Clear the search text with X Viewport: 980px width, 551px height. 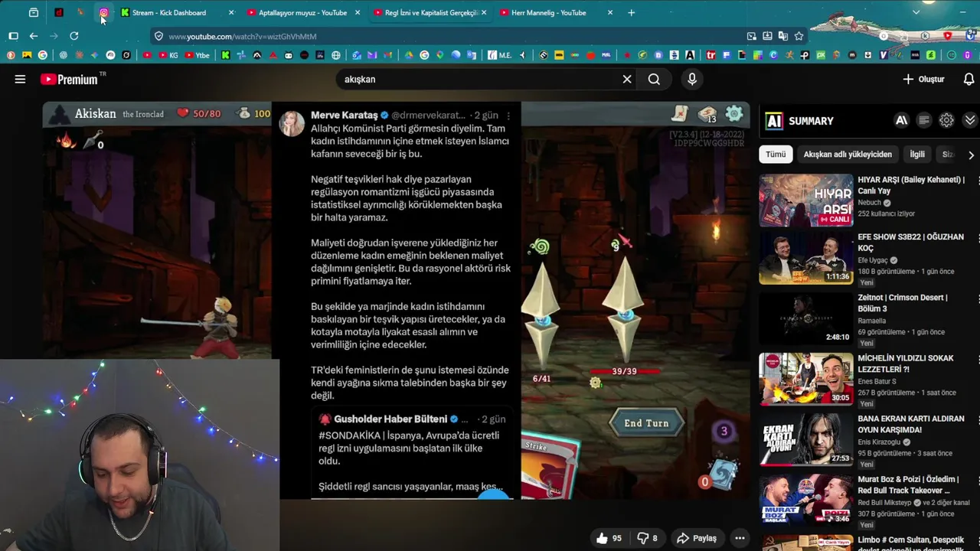627,79
